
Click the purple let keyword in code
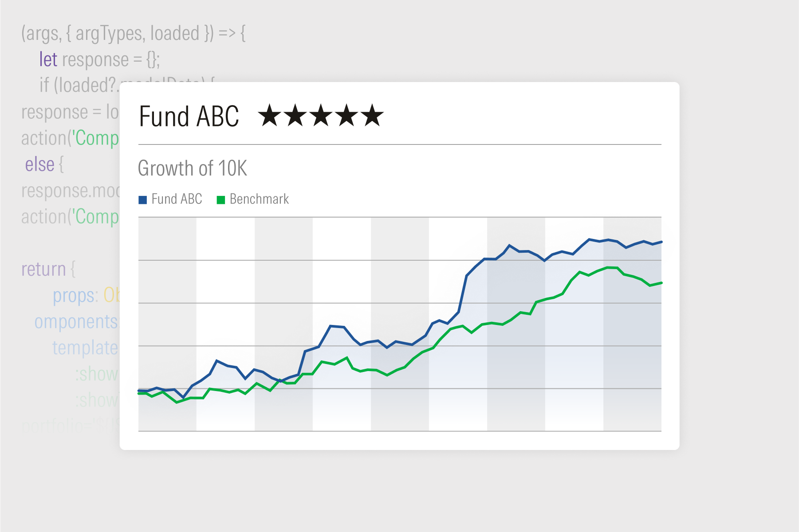click(x=48, y=59)
